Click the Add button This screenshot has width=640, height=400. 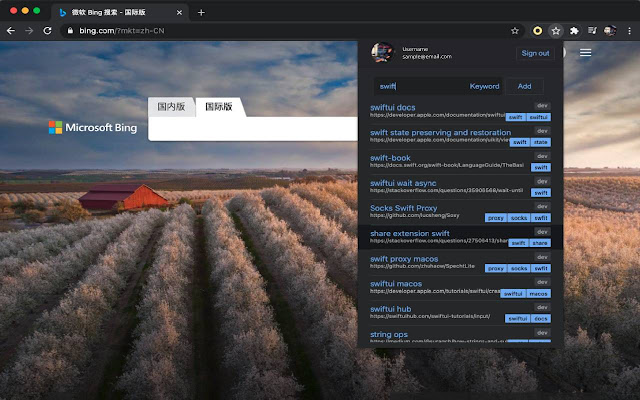524,86
